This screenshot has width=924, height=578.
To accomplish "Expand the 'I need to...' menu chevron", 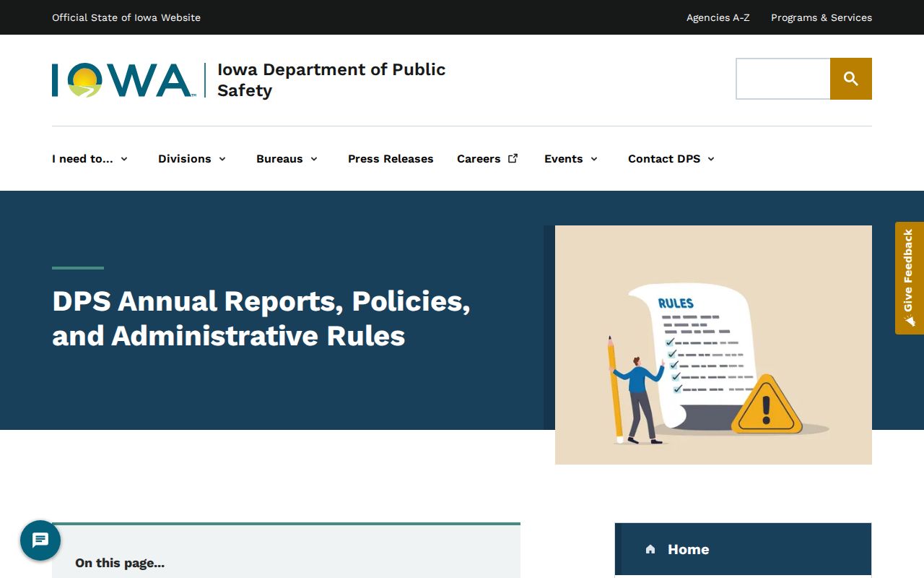I will 124,159.
